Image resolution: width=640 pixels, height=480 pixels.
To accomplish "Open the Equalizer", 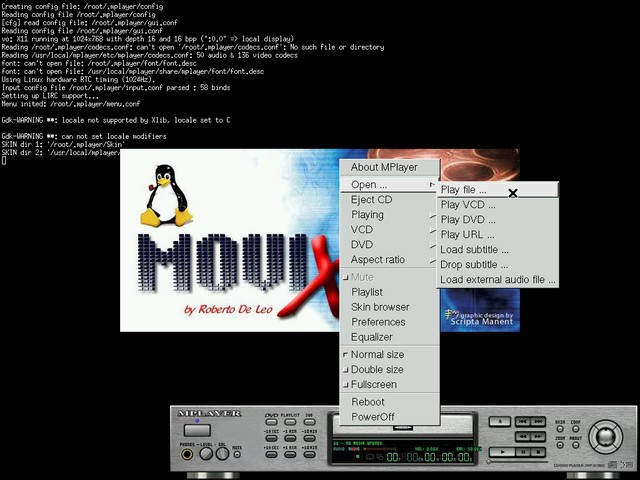I will [389, 337].
